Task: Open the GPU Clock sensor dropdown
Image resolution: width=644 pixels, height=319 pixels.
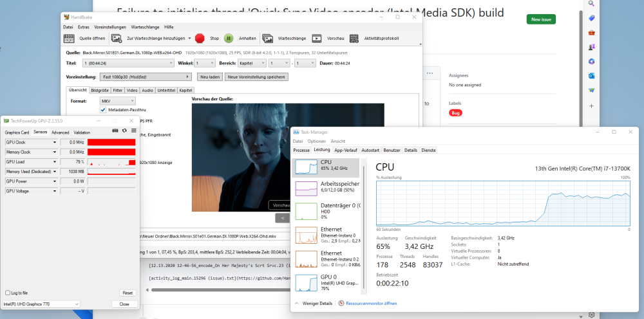Action: pos(55,142)
